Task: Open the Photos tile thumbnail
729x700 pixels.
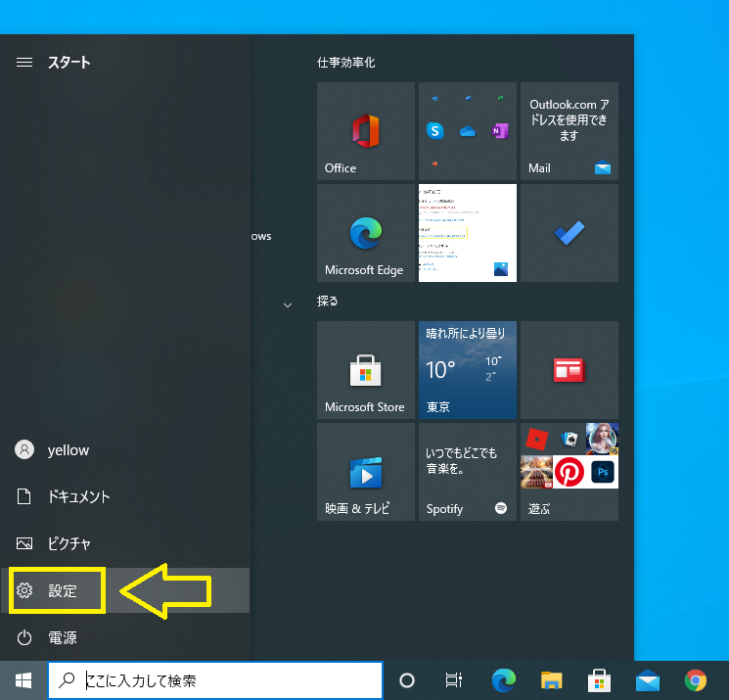Action: tap(468, 233)
